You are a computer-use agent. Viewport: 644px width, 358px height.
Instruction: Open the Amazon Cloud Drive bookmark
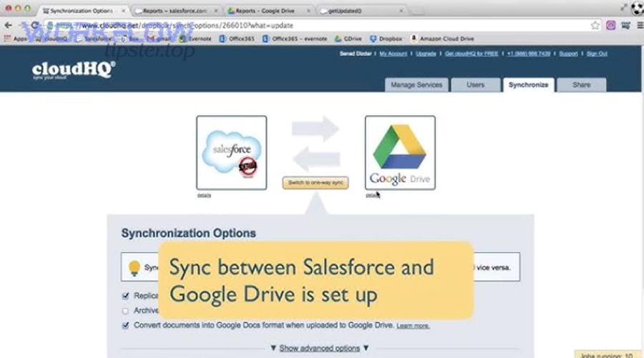point(442,39)
